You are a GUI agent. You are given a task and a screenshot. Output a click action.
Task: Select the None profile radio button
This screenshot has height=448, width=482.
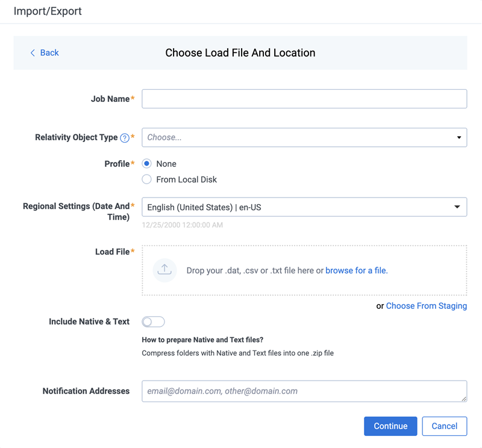click(x=146, y=163)
